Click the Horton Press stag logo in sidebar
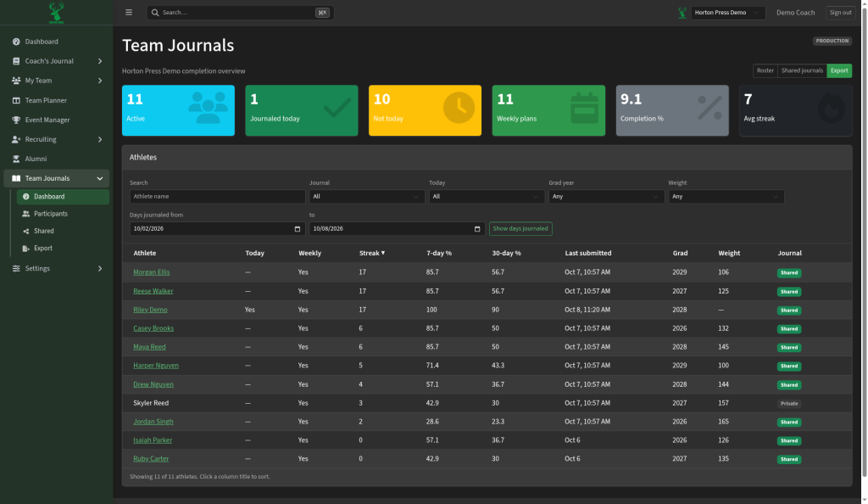868x504 pixels. tap(57, 12)
